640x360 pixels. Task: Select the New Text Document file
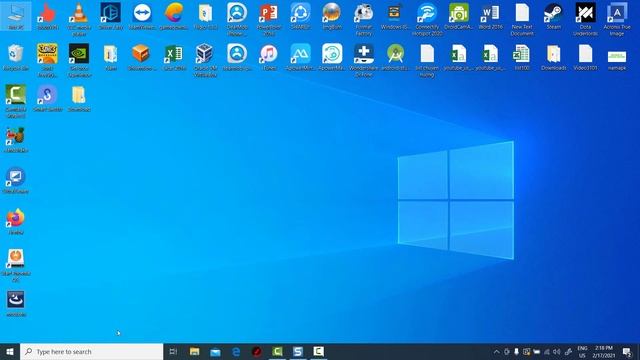pos(522,19)
